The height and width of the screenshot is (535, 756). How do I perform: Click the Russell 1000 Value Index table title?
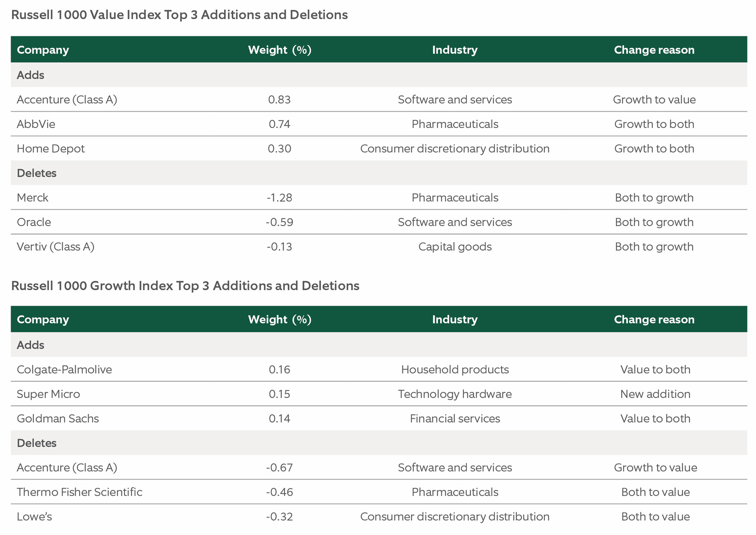pyautogui.click(x=179, y=15)
